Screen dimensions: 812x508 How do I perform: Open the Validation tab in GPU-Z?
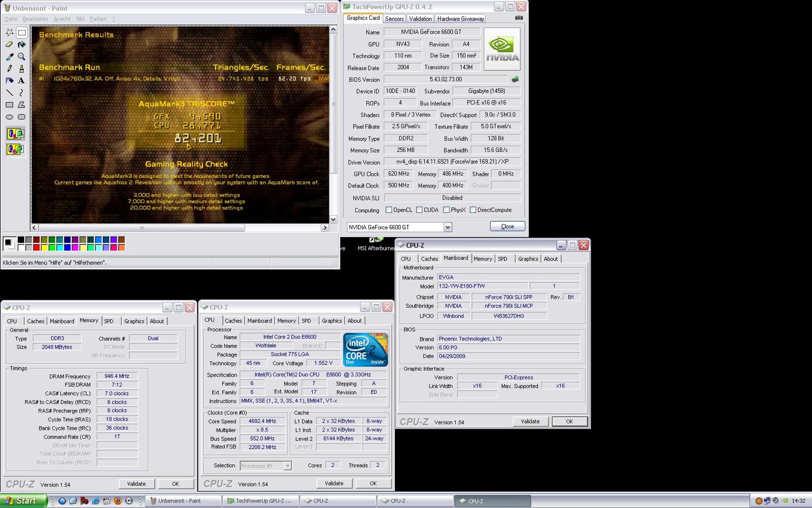coord(420,19)
